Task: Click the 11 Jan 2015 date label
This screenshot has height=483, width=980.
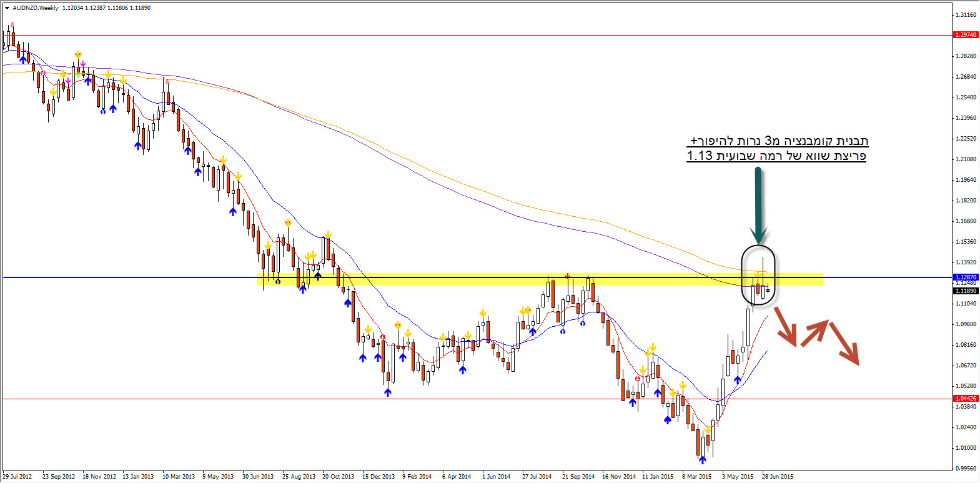Action: click(658, 477)
